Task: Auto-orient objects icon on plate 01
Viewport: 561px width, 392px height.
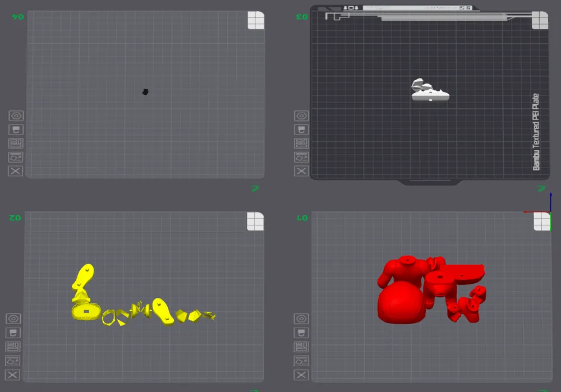Action: pos(301,361)
